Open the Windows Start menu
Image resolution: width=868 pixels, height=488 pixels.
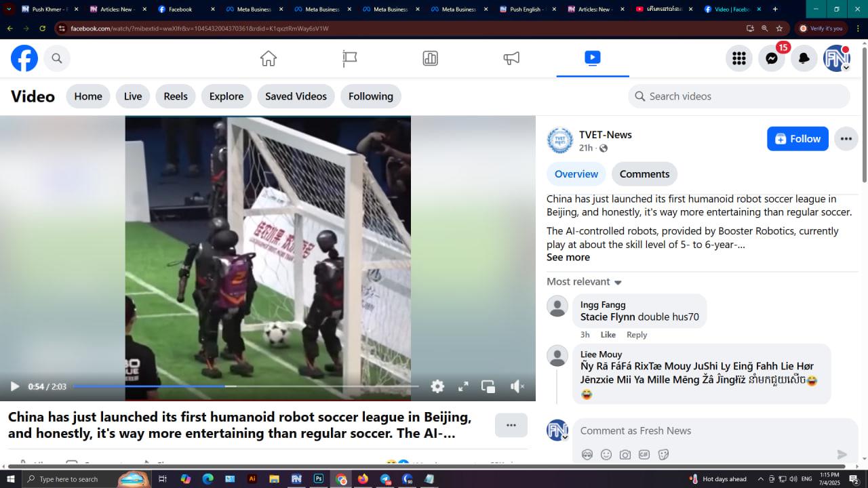tap(10, 479)
